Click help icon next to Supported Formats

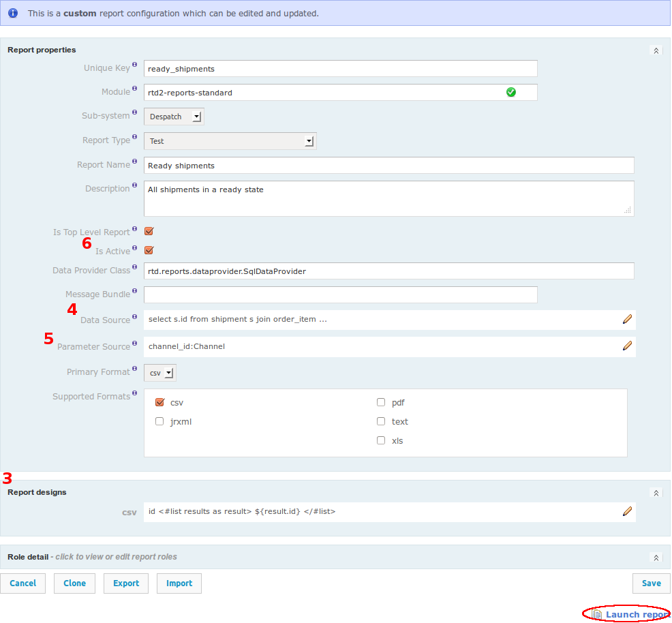(134, 391)
